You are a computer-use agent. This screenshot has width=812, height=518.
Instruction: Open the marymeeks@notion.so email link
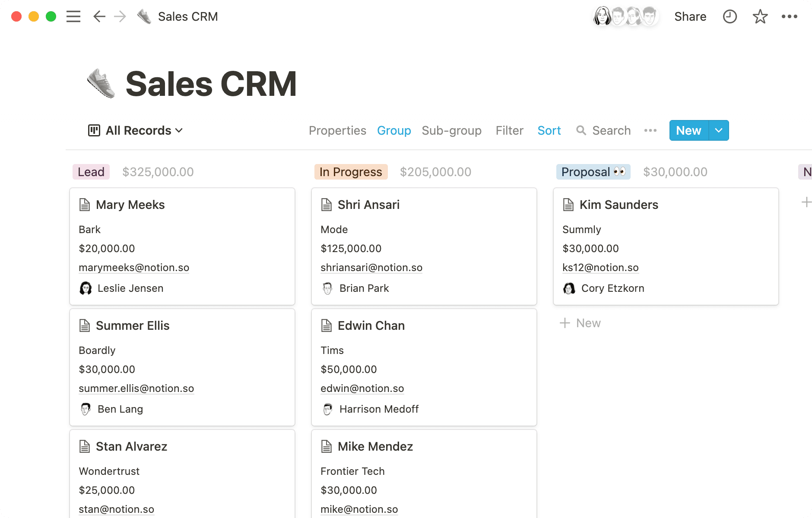coord(134,268)
